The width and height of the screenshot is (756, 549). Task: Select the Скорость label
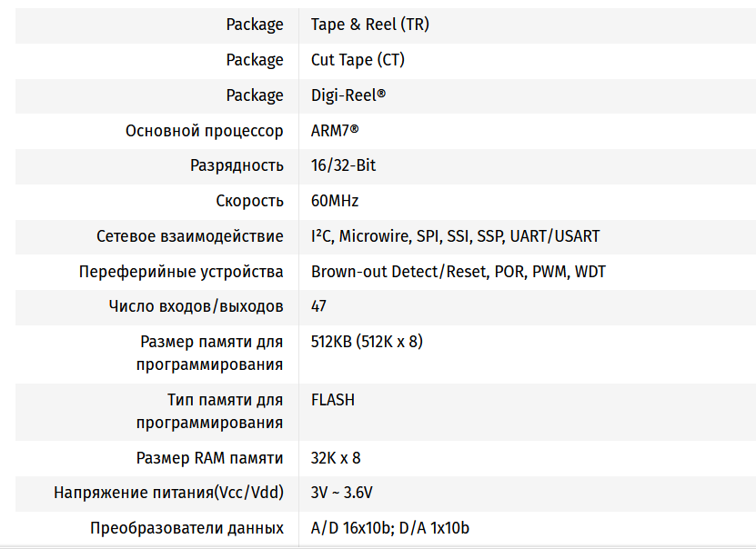click(x=249, y=201)
